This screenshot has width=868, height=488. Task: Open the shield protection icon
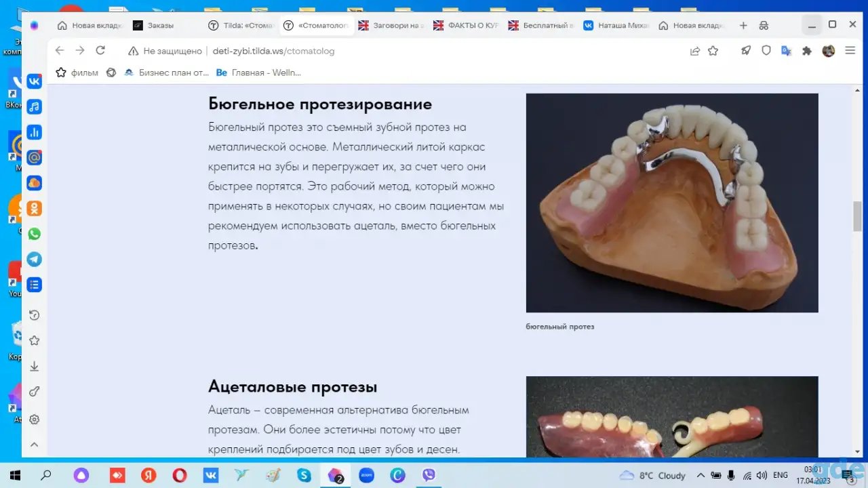point(766,51)
